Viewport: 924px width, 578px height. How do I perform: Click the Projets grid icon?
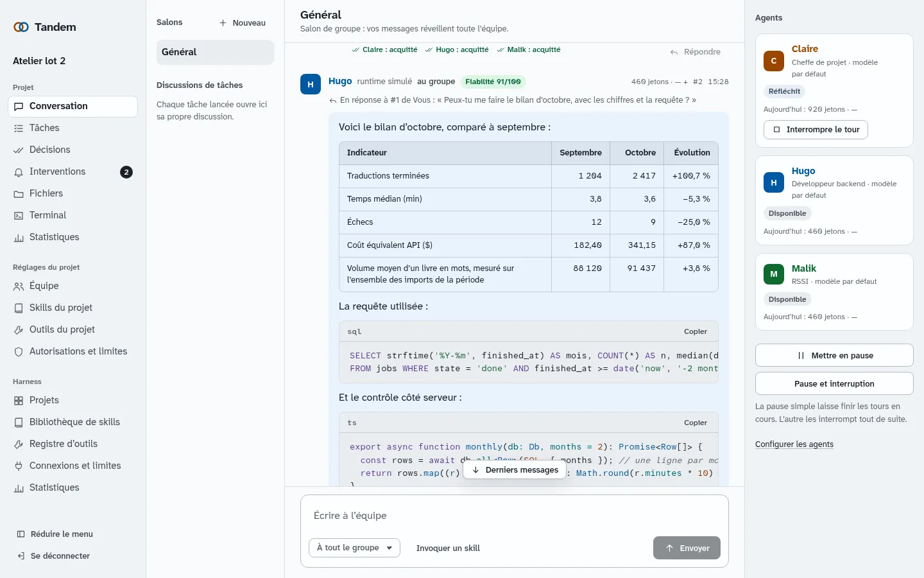coord(19,401)
